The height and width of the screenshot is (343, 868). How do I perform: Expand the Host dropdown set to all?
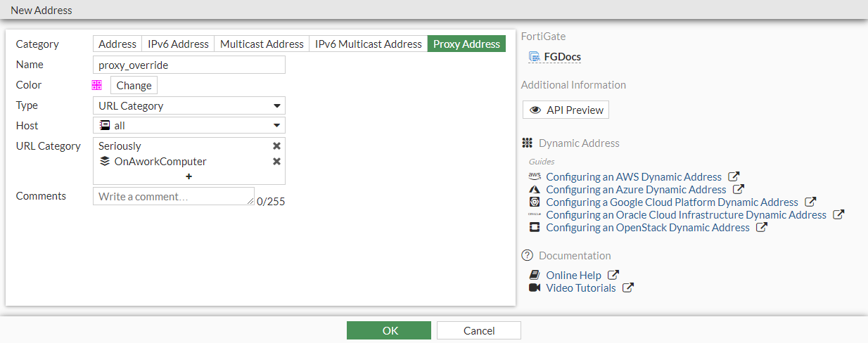click(x=189, y=126)
